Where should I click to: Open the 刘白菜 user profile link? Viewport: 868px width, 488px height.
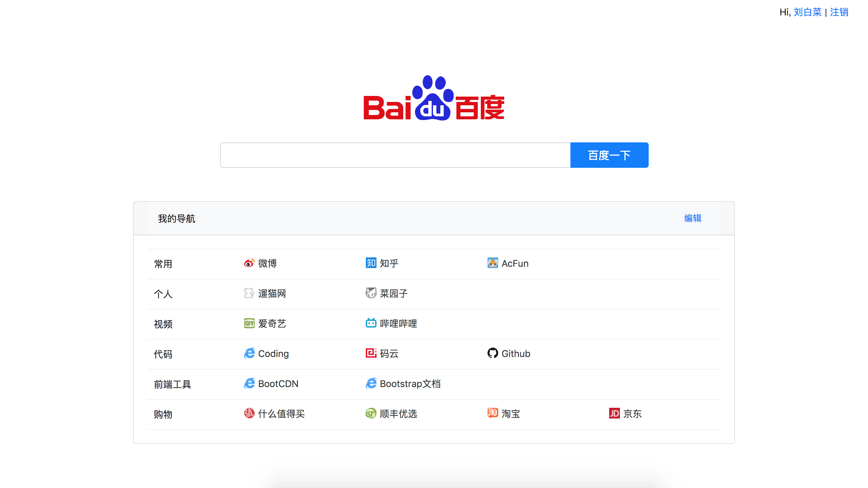tap(807, 12)
